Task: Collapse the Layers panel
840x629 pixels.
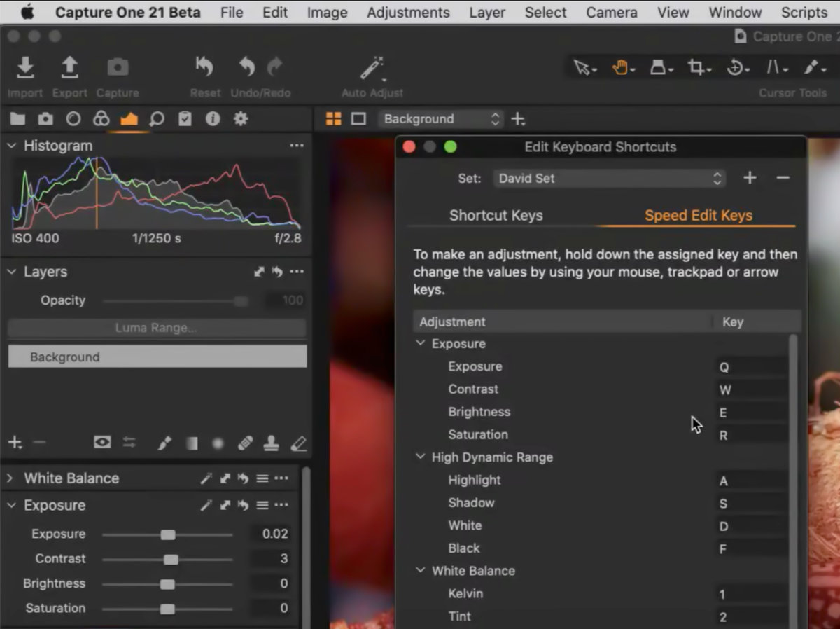Action: 11,272
